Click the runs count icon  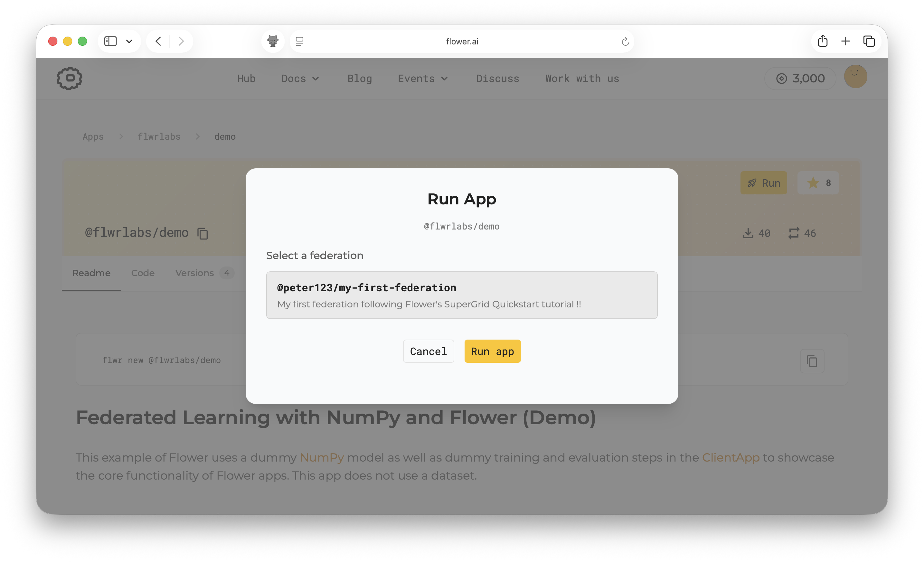[x=794, y=233]
